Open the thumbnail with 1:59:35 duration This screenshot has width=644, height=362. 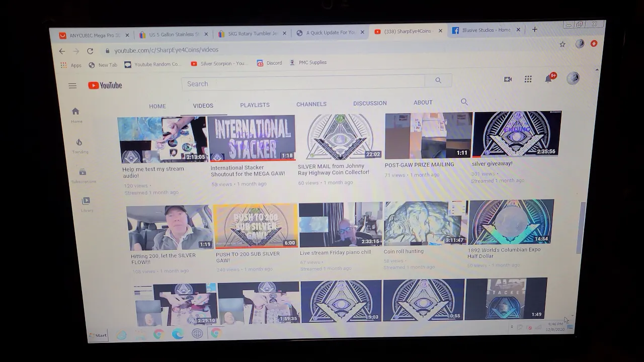click(x=259, y=303)
